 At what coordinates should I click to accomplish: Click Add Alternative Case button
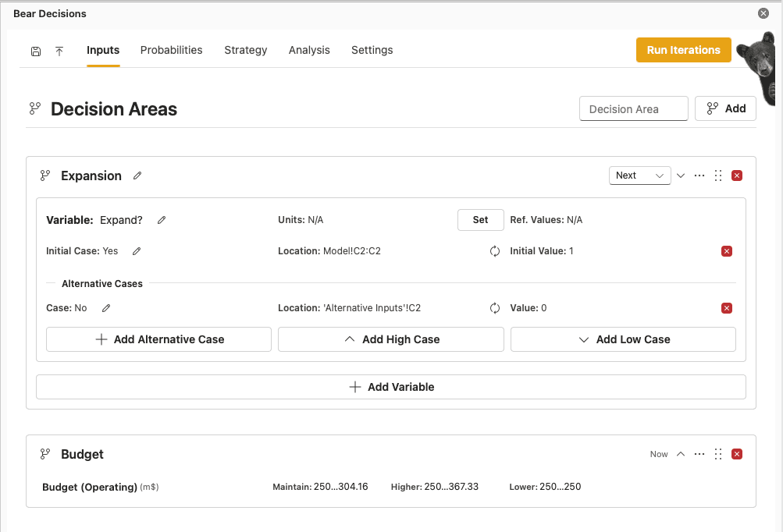(x=158, y=339)
